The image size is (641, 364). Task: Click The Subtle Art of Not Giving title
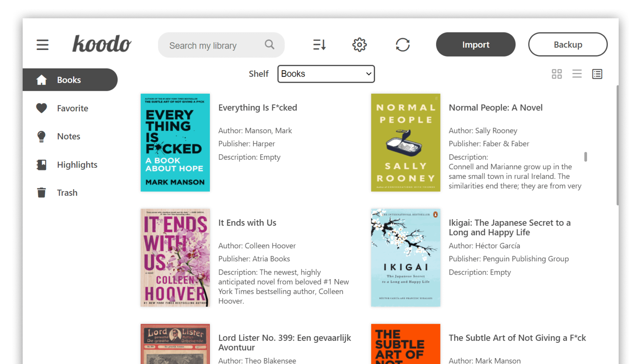(x=517, y=338)
